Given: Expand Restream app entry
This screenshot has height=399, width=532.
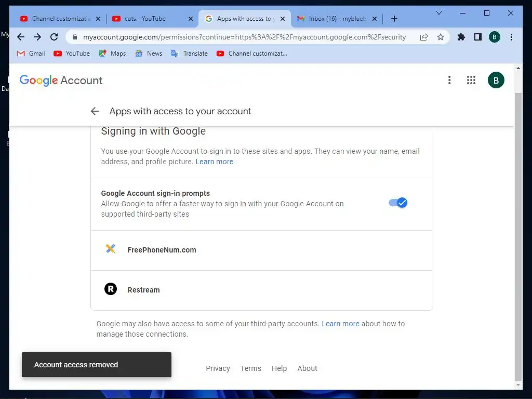Looking at the screenshot, I should point(262,290).
